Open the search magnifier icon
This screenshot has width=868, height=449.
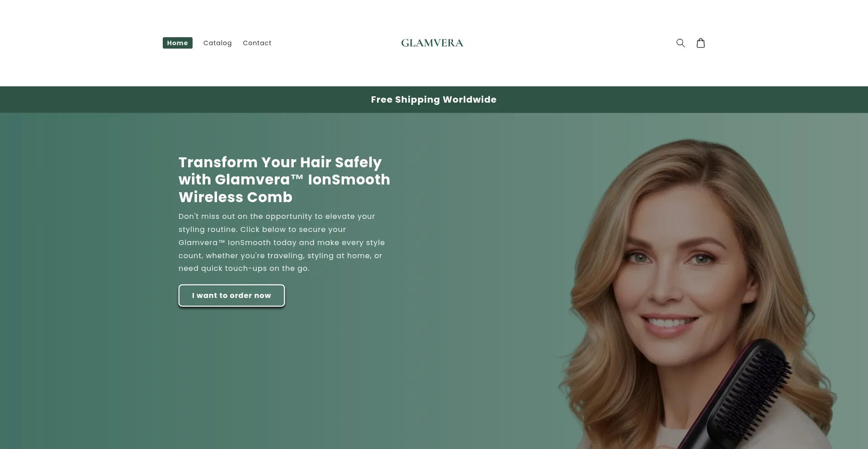(680, 43)
